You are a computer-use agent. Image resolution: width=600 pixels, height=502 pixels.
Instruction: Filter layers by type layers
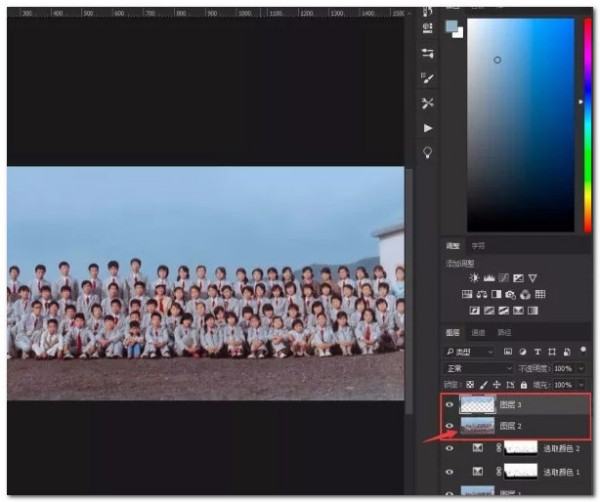pos(537,352)
